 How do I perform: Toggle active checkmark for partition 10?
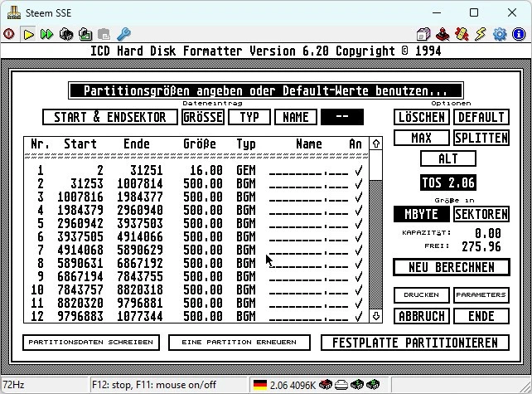(358, 289)
